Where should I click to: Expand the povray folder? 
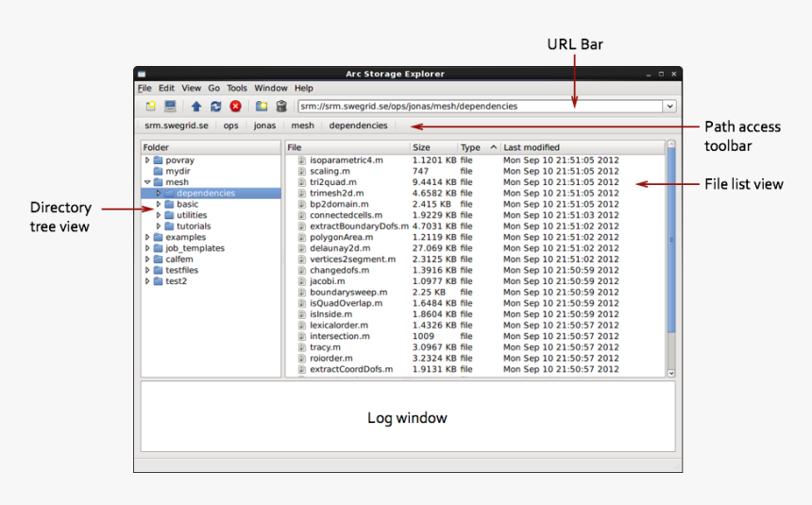tap(147, 160)
